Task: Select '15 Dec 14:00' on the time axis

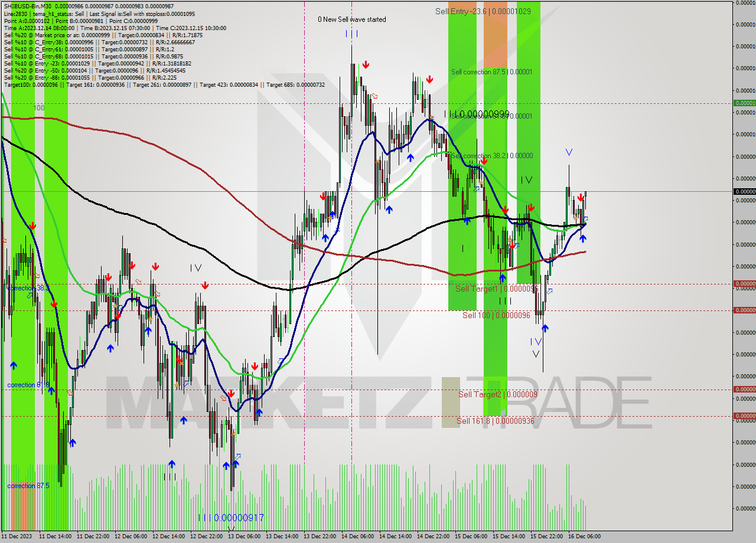Action: pyautogui.click(x=509, y=537)
